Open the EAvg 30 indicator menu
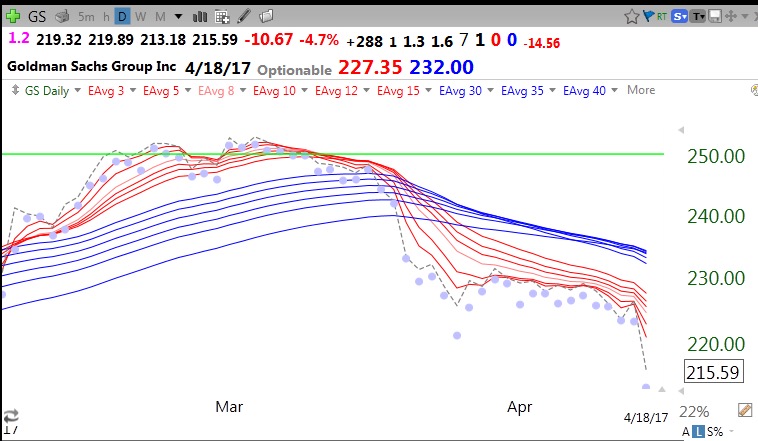The width and height of the screenshot is (758, 441). coord(490,90)
